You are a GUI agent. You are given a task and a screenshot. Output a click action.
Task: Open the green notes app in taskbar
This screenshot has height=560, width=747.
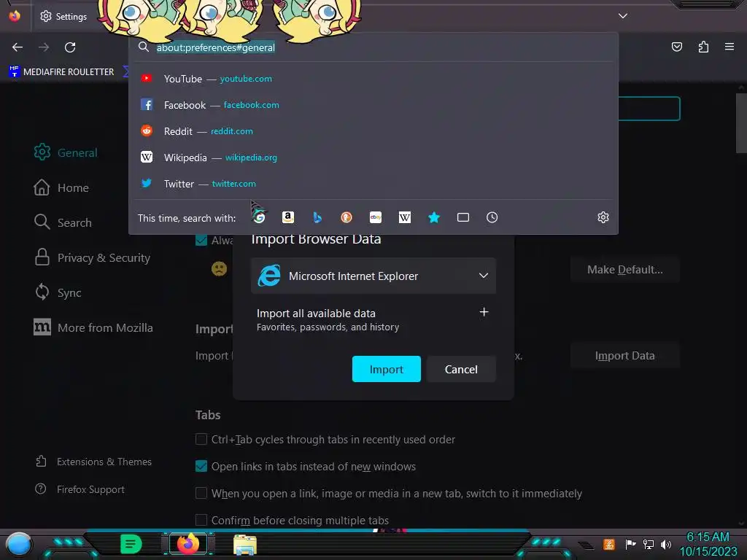pos(131,544)
